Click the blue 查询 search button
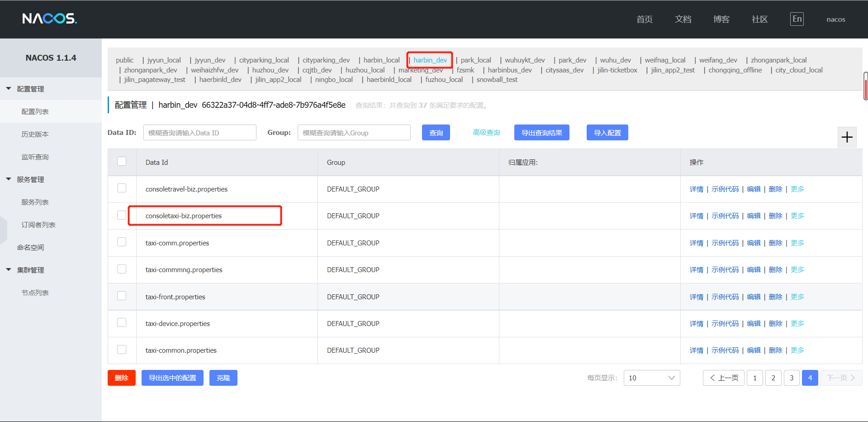868x422 pixels. (x=436, y=133)
